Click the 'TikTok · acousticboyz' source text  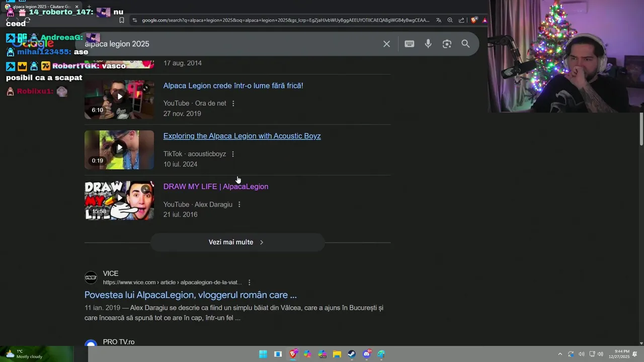click(x=195, y=154)
